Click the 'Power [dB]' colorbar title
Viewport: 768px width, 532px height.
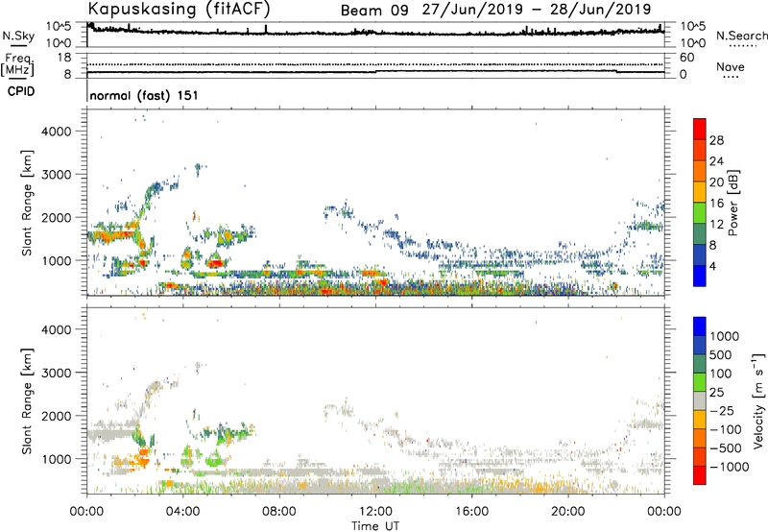coord(732,203)
